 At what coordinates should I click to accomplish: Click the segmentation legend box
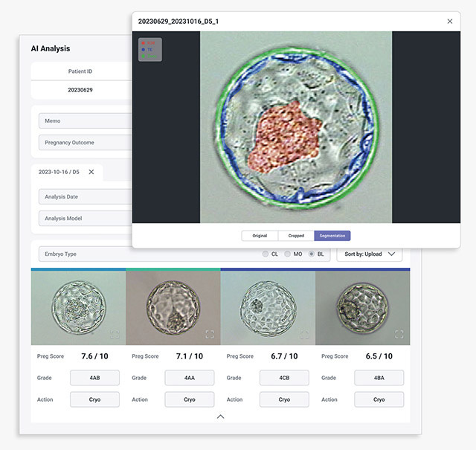coord(149,49)
